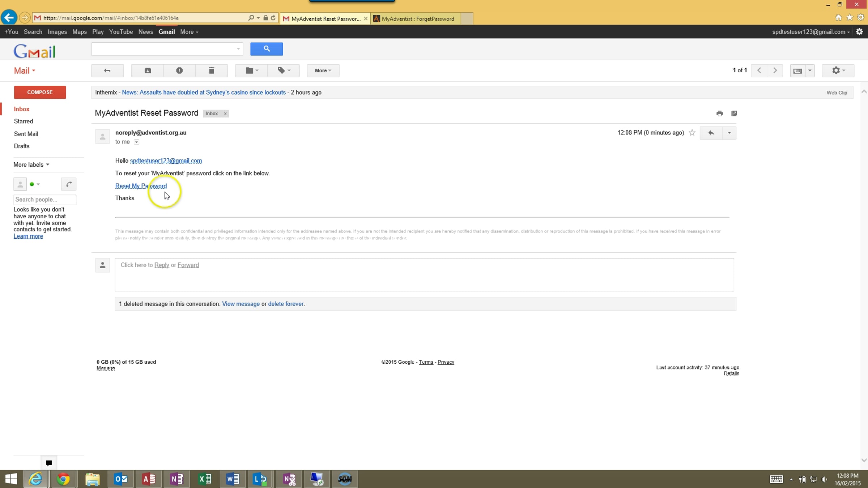Delete conversation with trash icon
This screenshot has height=488, width=868.
[212, 70]
